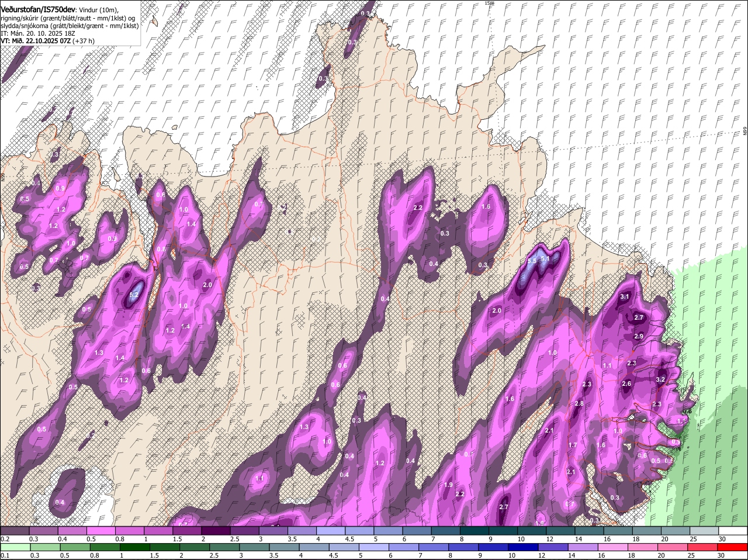Click the red lower legend swatch after 30

point(733,548)
